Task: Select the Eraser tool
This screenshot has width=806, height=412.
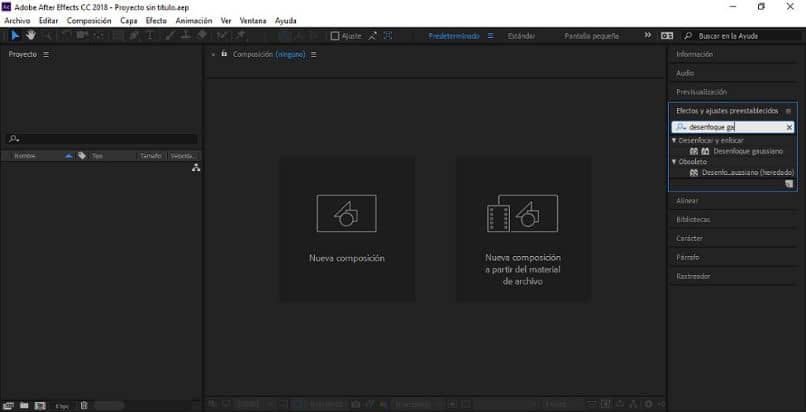Action: [x=202, y=35]
